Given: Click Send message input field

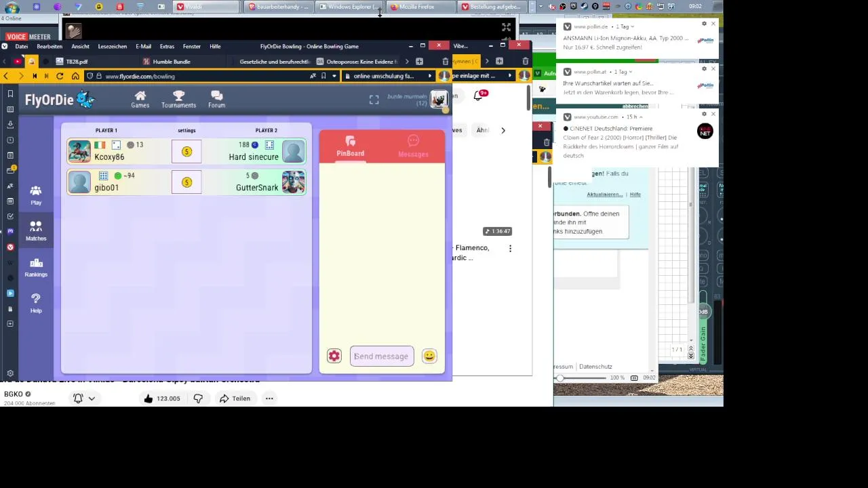Looking at the screenshot, I should [x=382, y=356].
